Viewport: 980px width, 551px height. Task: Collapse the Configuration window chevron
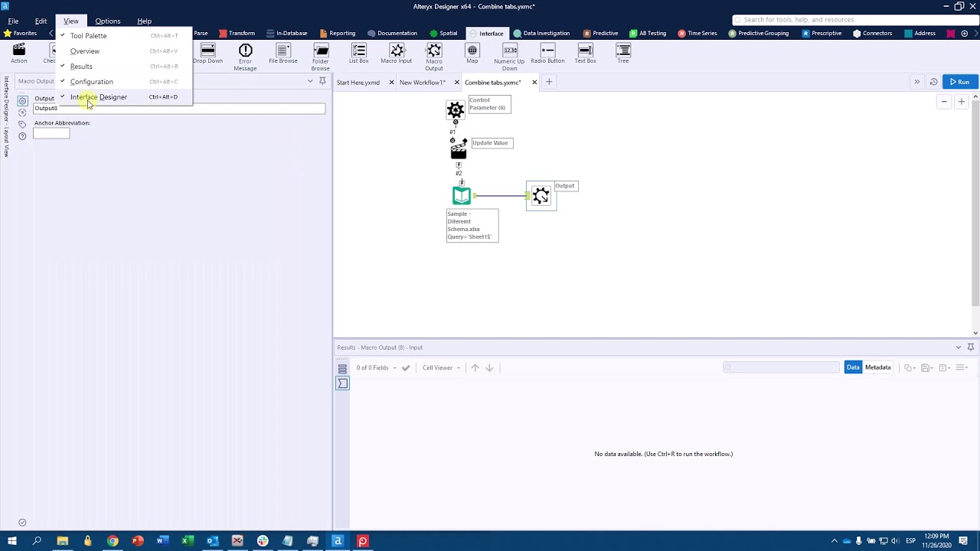coord(310,81)
